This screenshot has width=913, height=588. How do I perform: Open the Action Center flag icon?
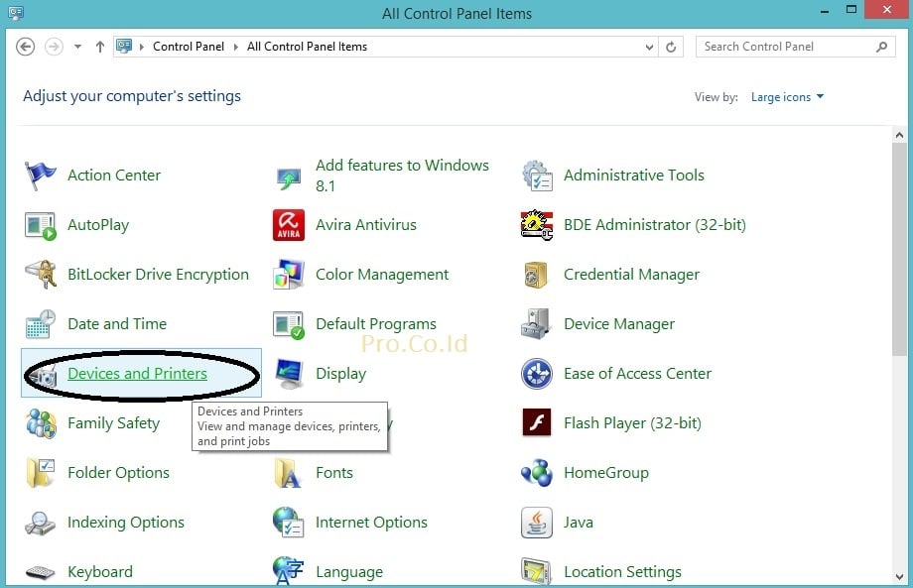click(40, 176)
